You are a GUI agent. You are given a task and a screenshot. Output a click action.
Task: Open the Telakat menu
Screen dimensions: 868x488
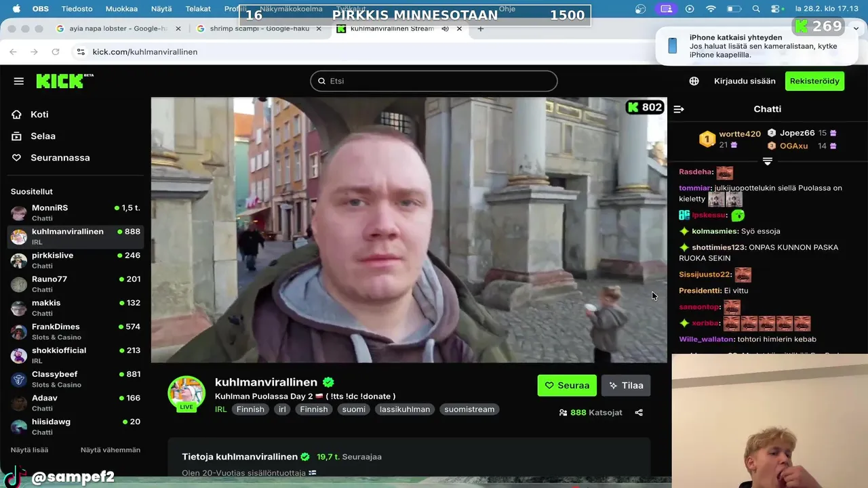coord(198,9)
